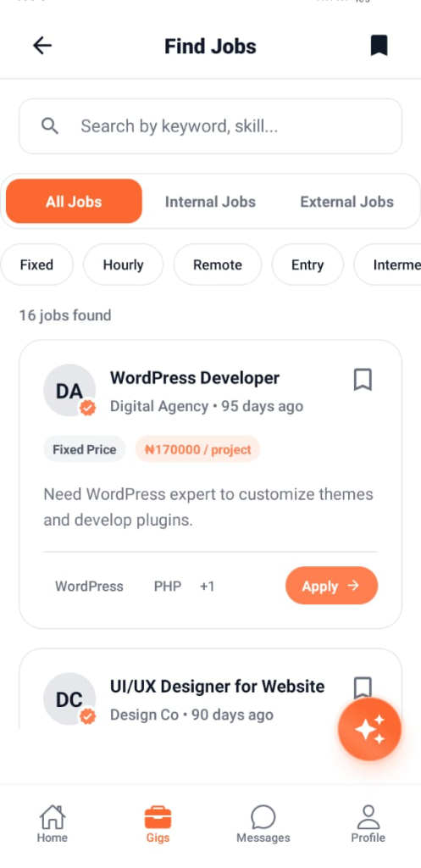Go to Home in bottom navigation
Image resolution: width=421 pixels, height=868 pixels.
point(53,824)
